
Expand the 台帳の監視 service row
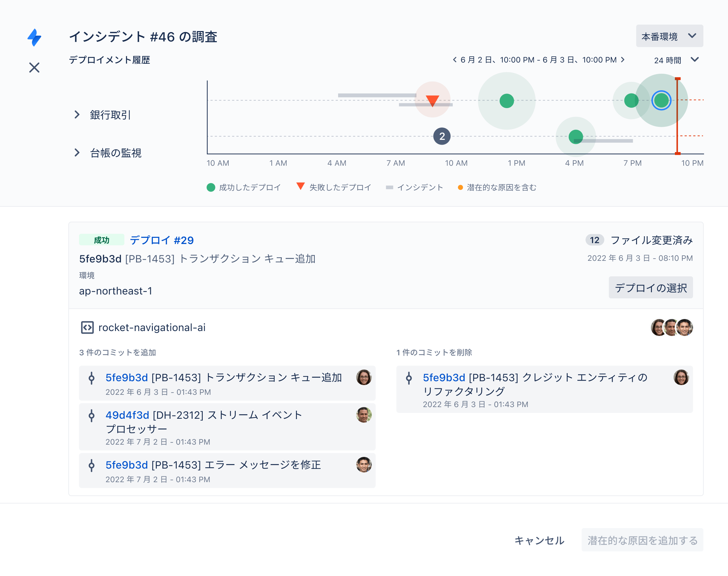(77, 153)
